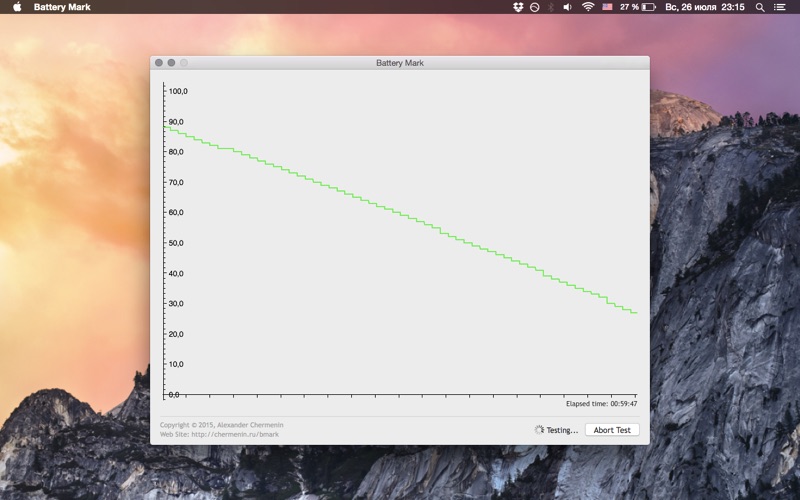
Task: Open the date and time clock menu
Action: [x=705, y=7]
